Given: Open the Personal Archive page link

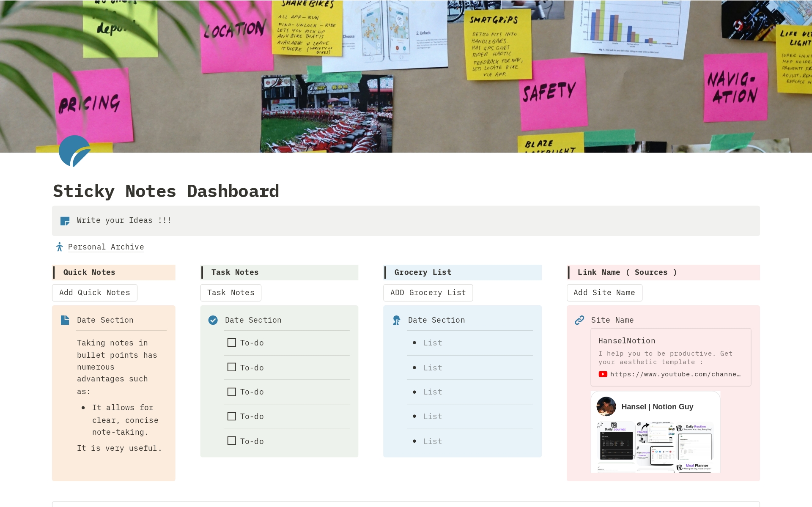Looking at the screenshot, I should coord(106,247).
